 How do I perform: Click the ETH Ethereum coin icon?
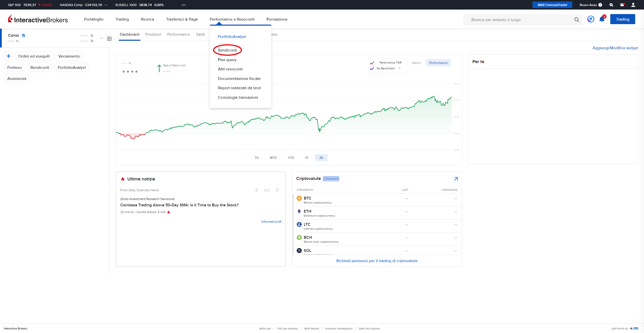[x=299, y=211]
